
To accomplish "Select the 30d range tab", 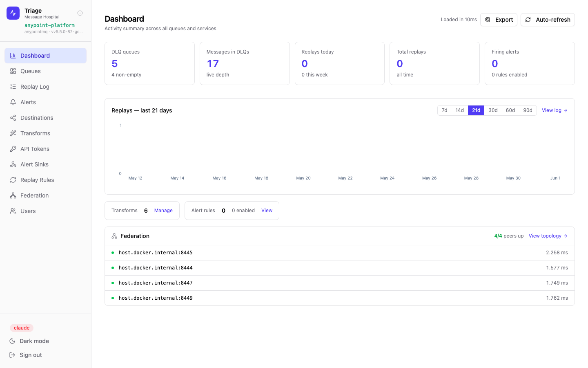I will [x=493, y=110].
